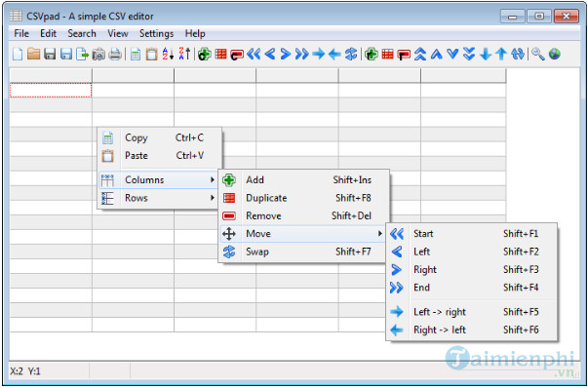Choose Left -> right in the Move submenu

click(x=471, y=312)
